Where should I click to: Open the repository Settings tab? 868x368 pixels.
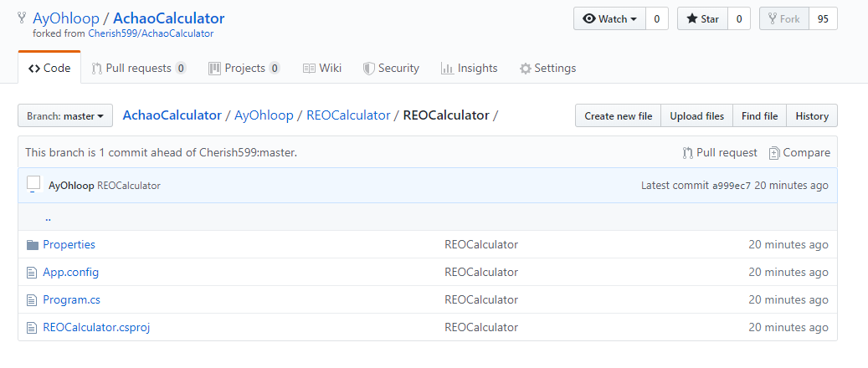pos(547,69)
